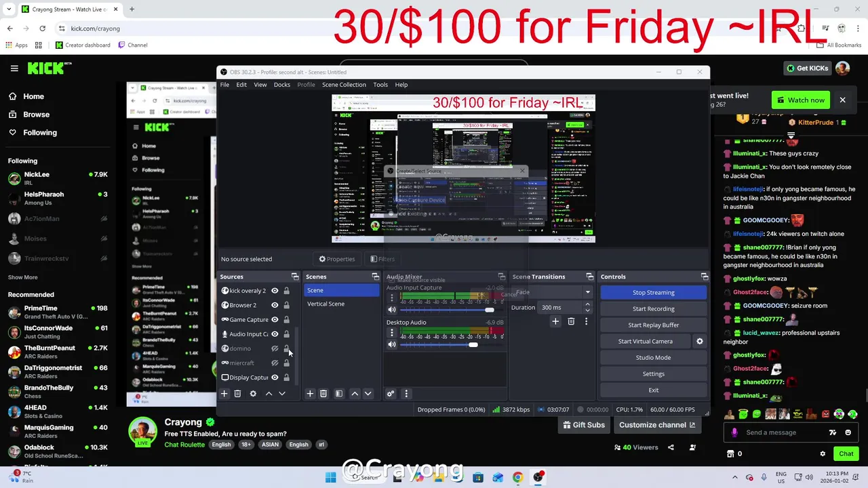Hide the kick overaly 2 source
Viewport: 868px width, 488px height.
pyautogui.click(x=275, y=291)
